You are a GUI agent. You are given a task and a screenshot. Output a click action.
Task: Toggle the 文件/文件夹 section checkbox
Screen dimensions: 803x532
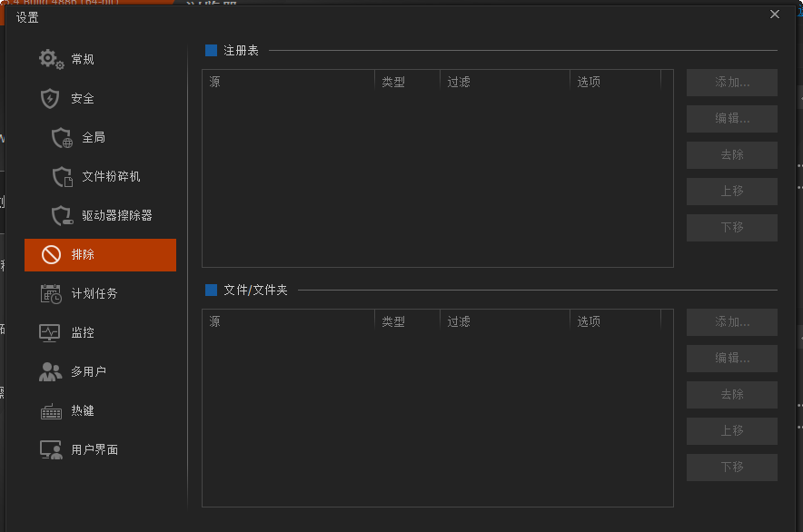click(210, 291)
